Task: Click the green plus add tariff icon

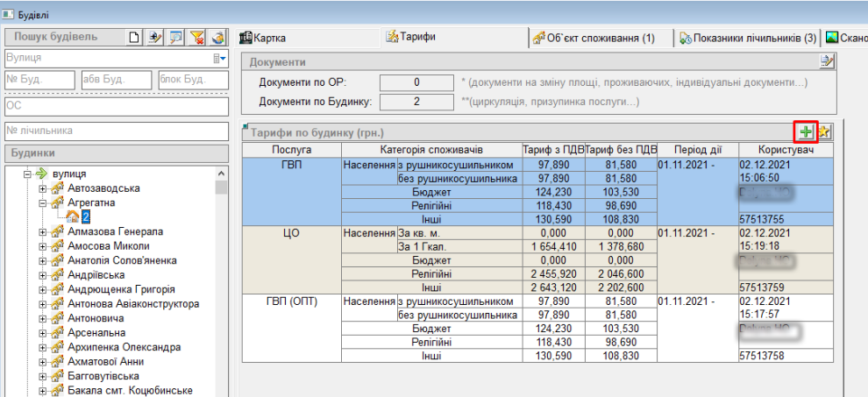Action: (x=806, y=132)
